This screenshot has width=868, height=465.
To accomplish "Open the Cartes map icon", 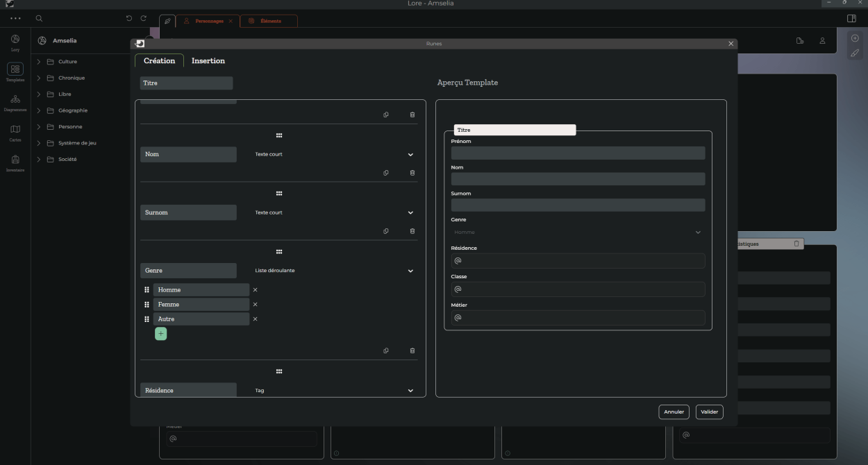I will click(x=15, y=129).
